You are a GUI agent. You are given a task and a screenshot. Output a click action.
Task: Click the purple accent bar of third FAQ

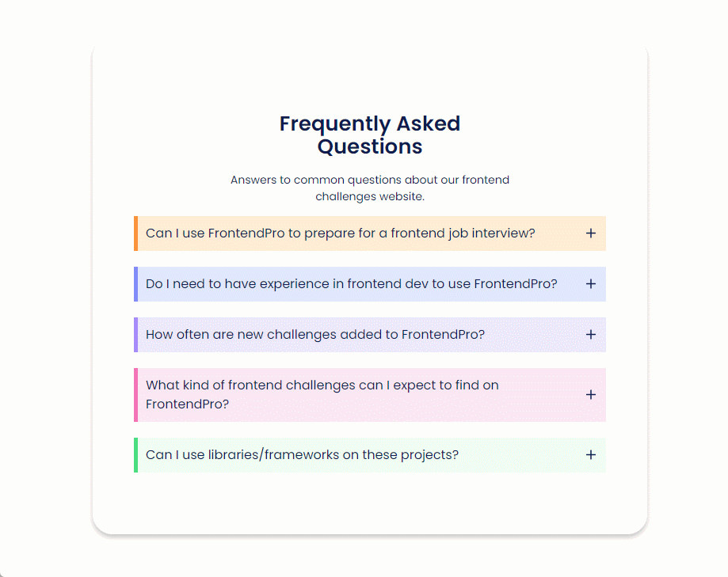(x=136, y=335)
